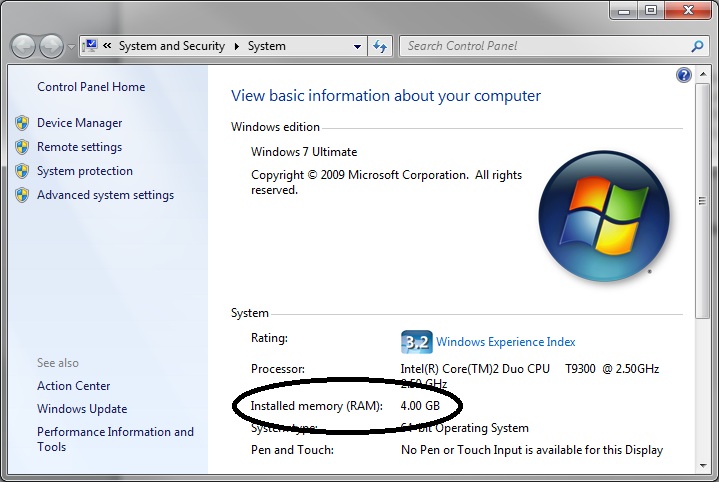The image size is (719, 482).
Task: Open the address bar history dropdown
Action: point(357,46)
